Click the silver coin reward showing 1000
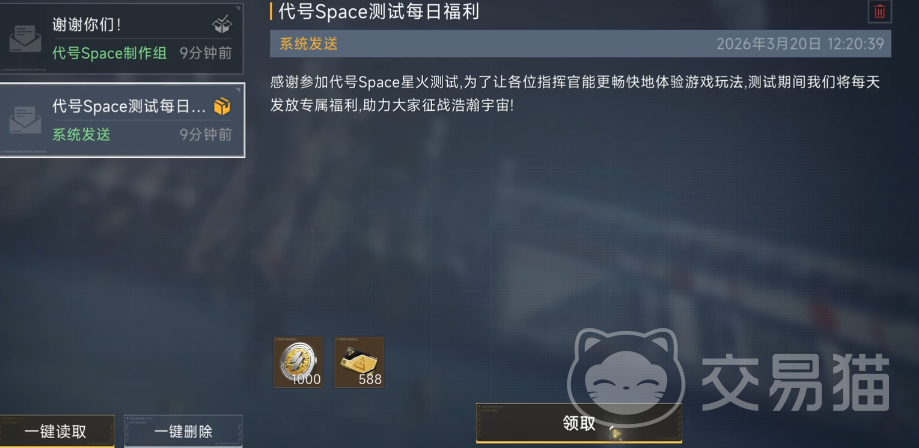The image size is (919, 448). (x=298, y=362)
